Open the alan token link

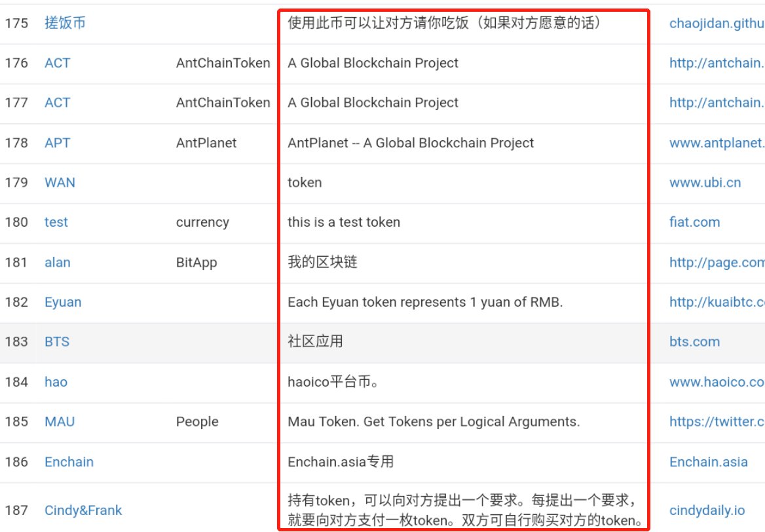click(57, 263)
